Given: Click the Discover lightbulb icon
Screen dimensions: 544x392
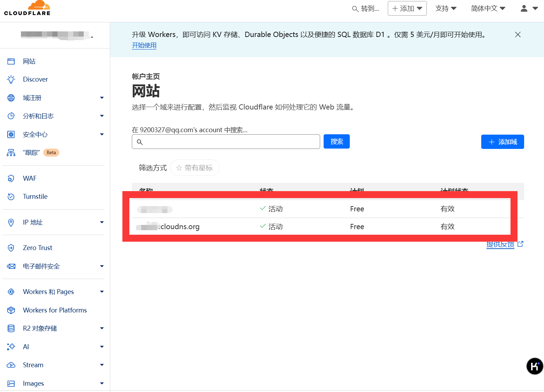Looking at the screenshot, I should [x=11, y=80].
